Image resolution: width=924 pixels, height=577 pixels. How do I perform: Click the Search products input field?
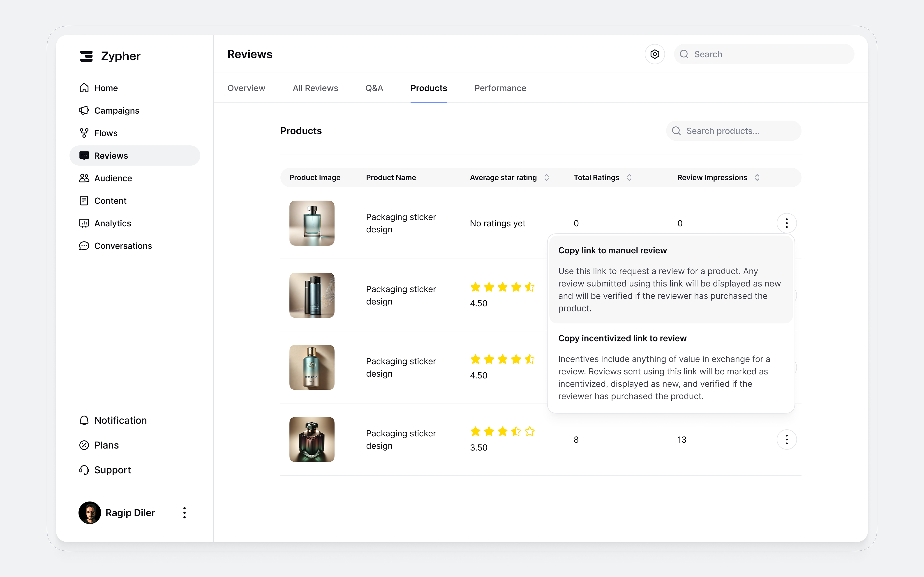tap(733, 131)
